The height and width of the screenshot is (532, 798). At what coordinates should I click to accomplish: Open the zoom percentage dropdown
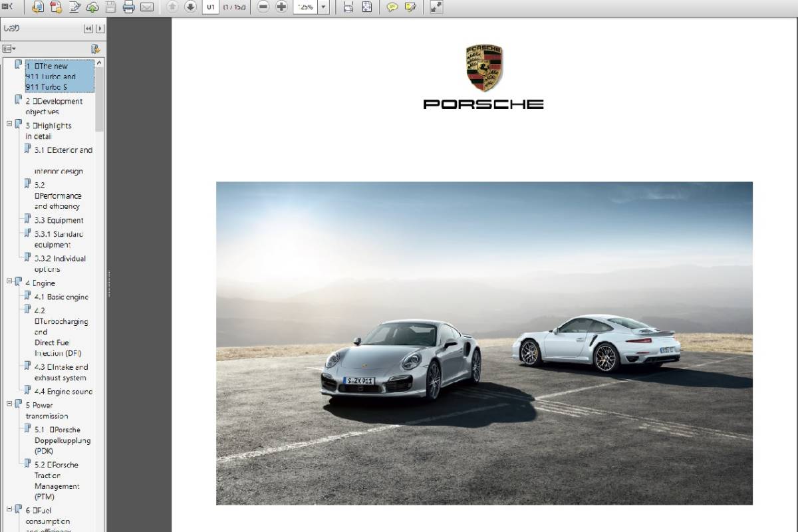[x=323, y=7]
